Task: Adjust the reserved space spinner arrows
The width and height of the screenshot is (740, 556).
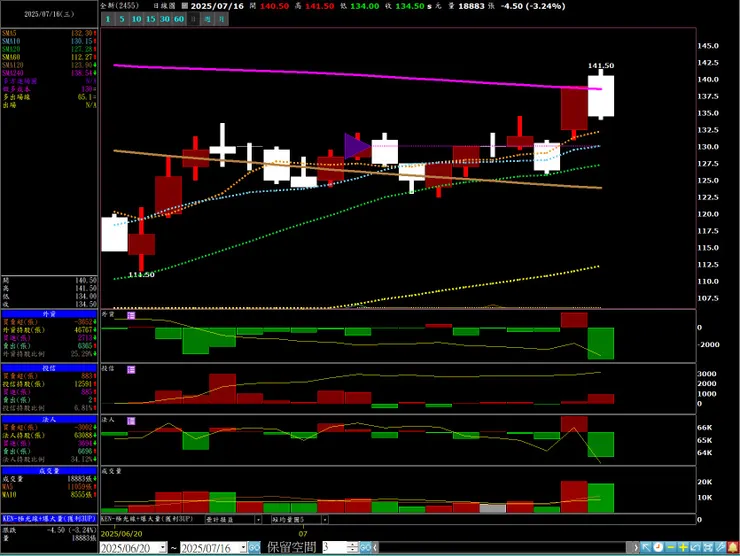Action: 353,548
